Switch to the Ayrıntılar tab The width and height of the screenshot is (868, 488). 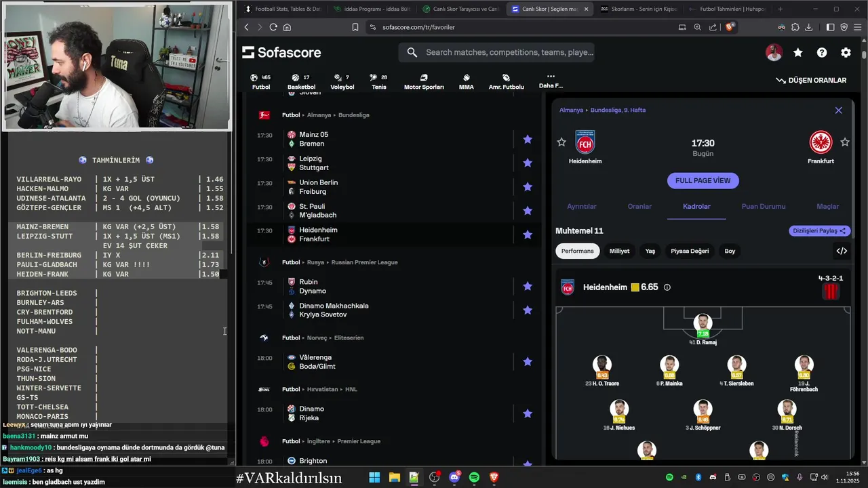tap(581, 206)
